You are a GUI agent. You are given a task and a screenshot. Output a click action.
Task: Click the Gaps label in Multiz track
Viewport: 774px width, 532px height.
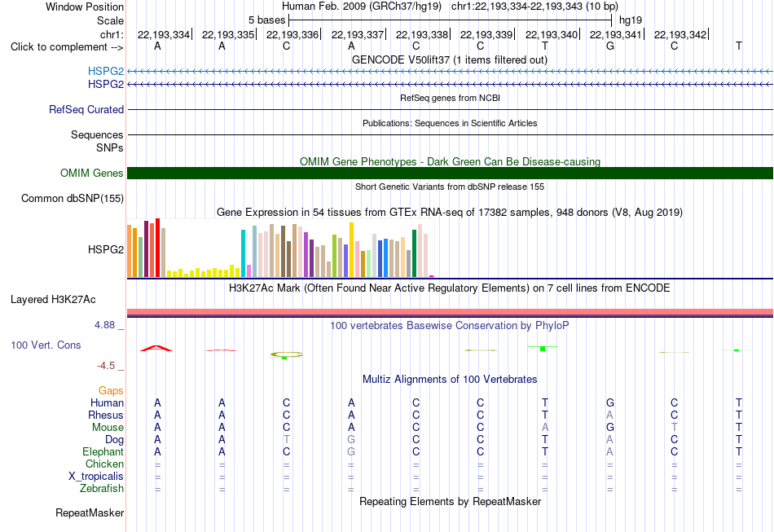coord(111,391)
